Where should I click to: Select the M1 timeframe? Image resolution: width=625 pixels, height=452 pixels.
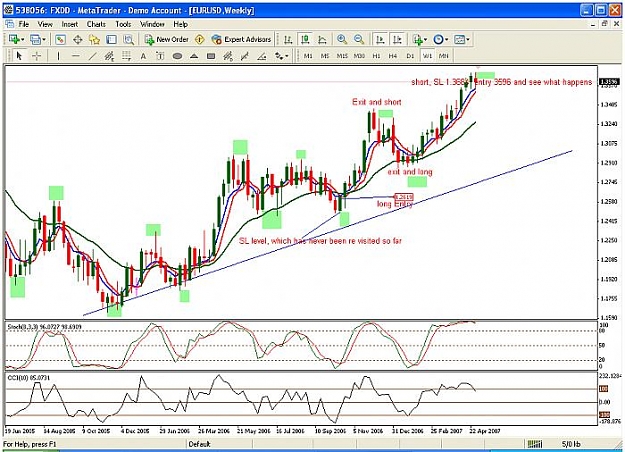point(308,56)
